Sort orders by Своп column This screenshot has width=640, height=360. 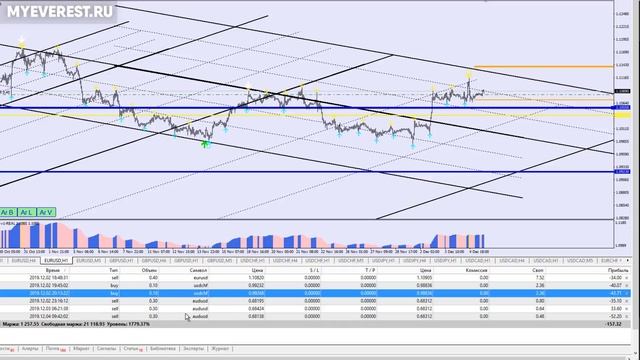point(538,270)
